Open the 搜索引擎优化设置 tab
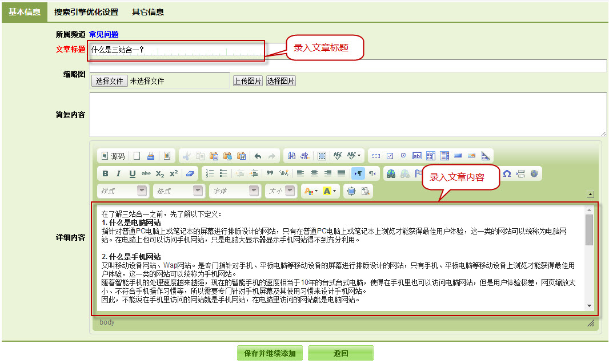 86,12
